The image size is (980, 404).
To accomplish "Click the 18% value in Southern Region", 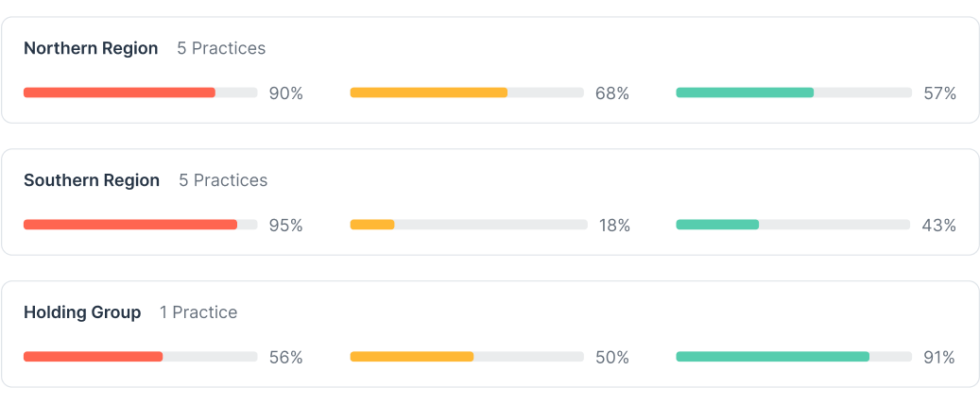I will tap(615, 226).
